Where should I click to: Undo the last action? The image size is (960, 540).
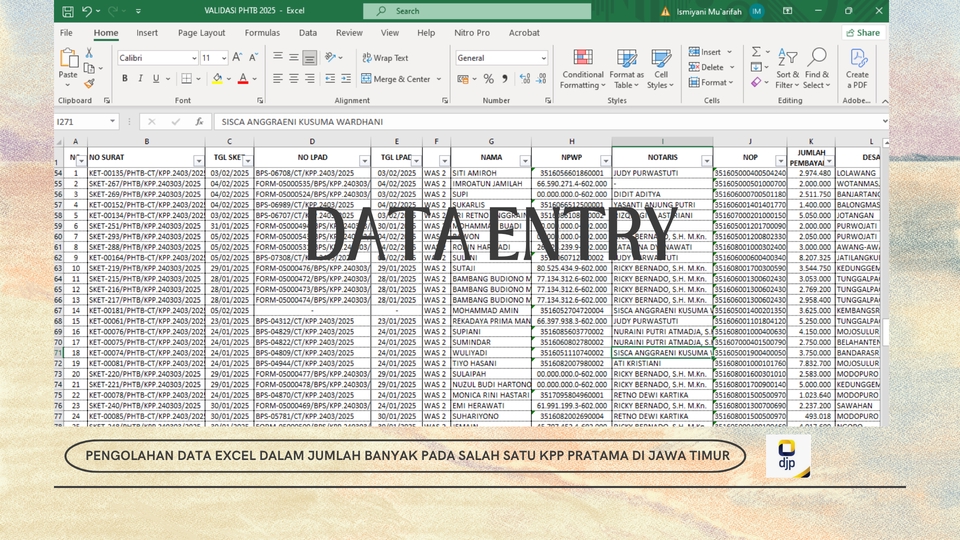87,11
